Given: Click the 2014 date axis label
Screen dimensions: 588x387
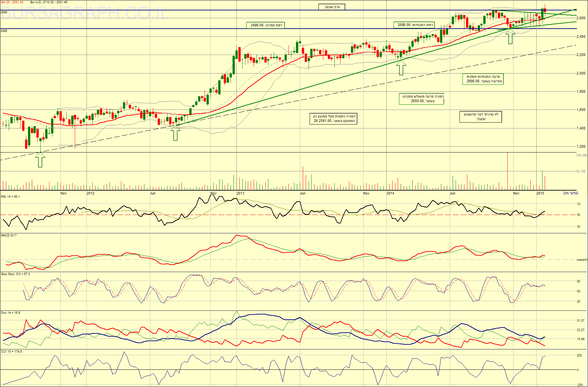Looking at the screenshot, I should [390, 193].
